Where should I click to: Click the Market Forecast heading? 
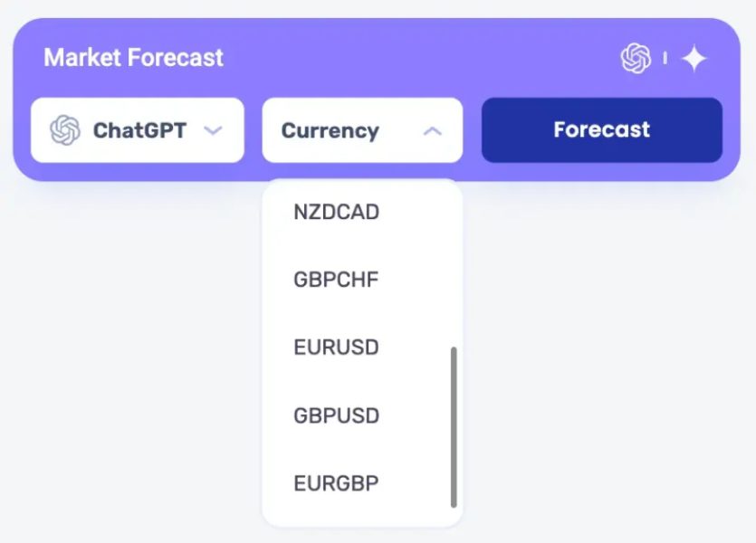tap(133, 58)
